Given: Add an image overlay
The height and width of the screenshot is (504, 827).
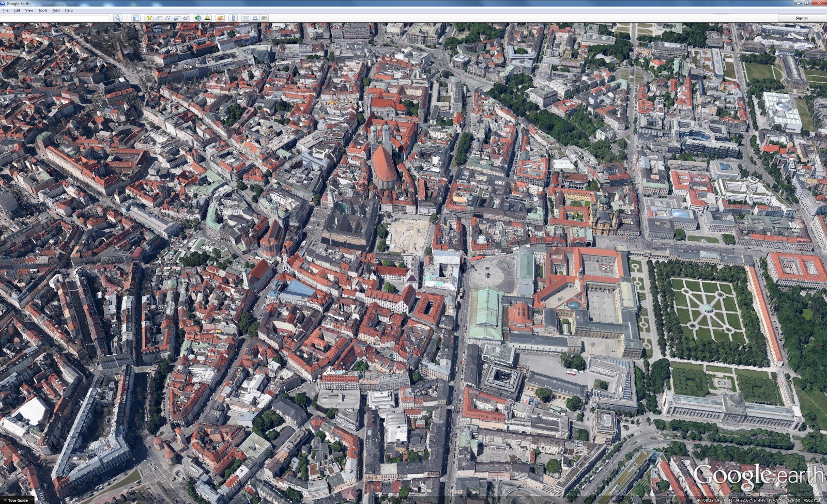Looking at the screenshot, I should (x=177, y=18).
